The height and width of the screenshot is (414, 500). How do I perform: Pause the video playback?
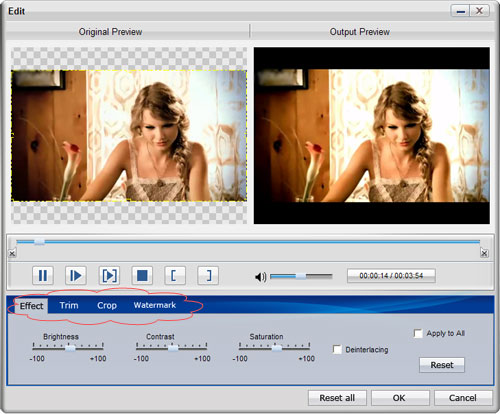[x=43, y=276]
